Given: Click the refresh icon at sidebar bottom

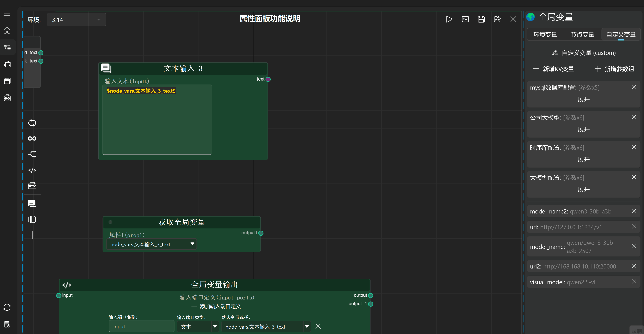Looking at the screenshot, I should pyautogui.click(x=7, y=307).
